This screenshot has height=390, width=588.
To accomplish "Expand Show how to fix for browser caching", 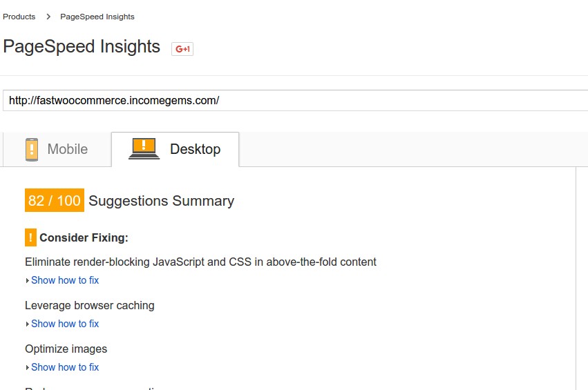I will pyautogui.click(x=65, y=324).
